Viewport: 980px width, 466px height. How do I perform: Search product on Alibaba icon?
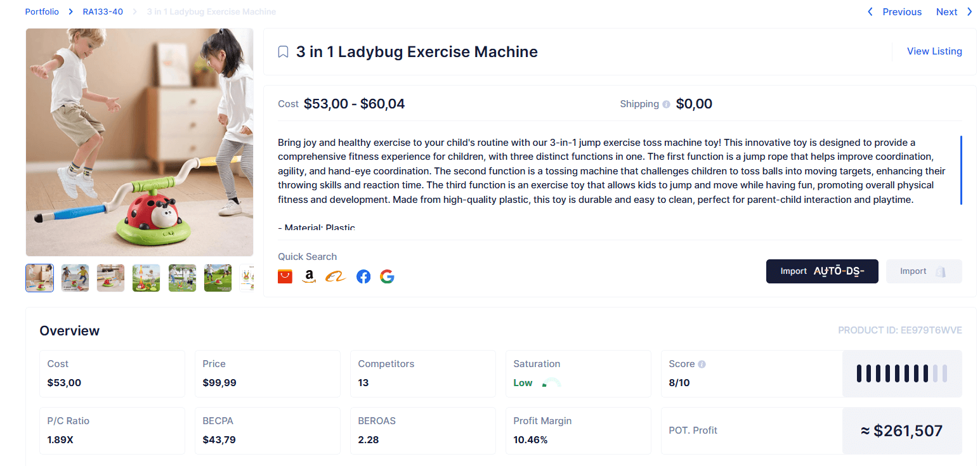coord(335,276)
